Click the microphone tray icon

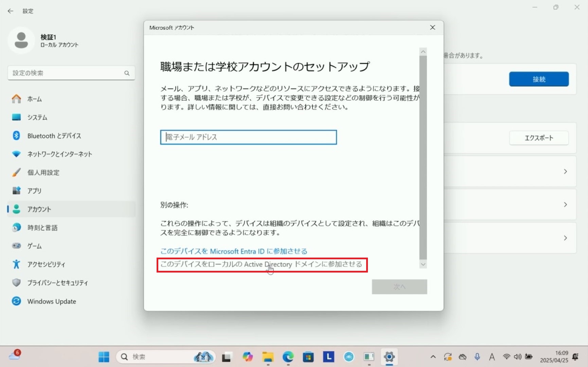(x=477, y=357)
